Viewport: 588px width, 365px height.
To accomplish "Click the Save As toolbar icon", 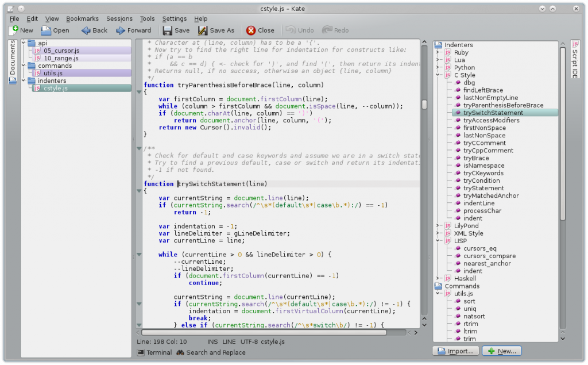I will coord(203,30).
